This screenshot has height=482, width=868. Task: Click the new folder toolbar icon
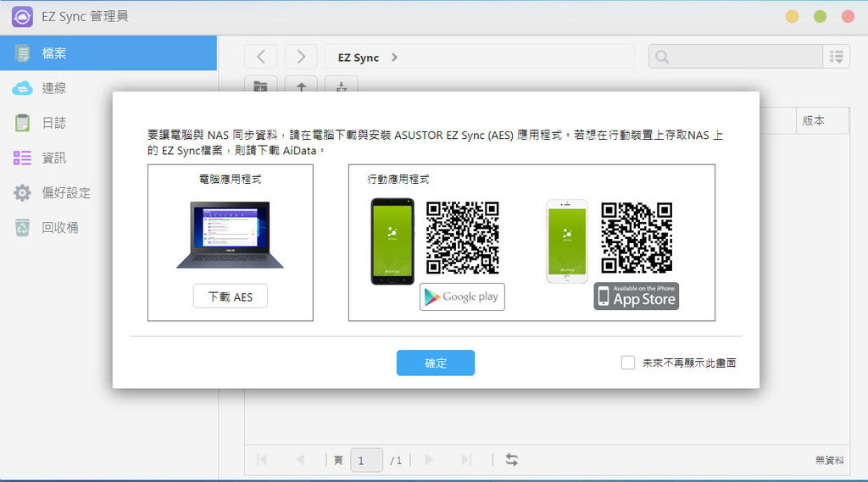pyautogui.click(x=260, y=85)
